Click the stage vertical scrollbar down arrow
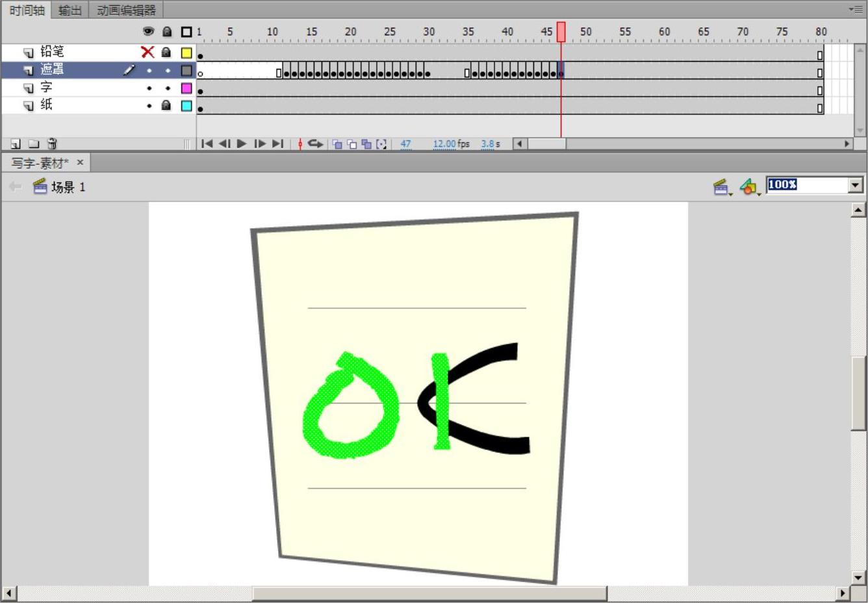The image size is (868, 603). [858, 578]
